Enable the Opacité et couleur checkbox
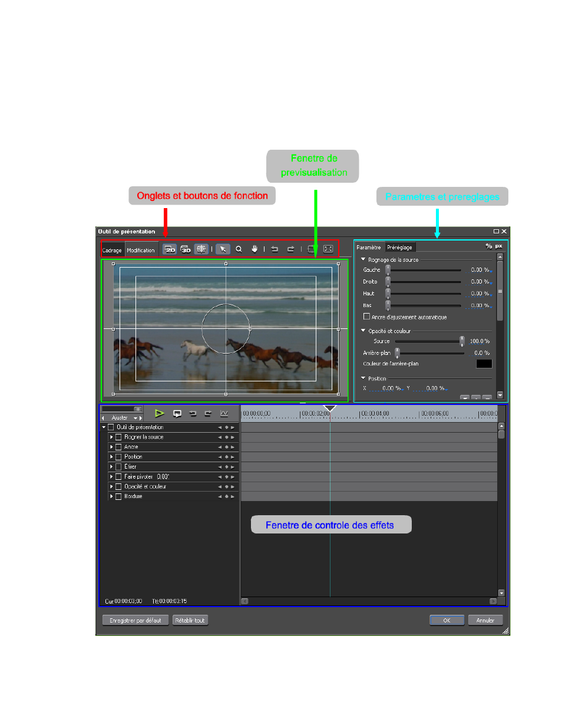This screenshot has width=562, height=728. pos(118,487)
